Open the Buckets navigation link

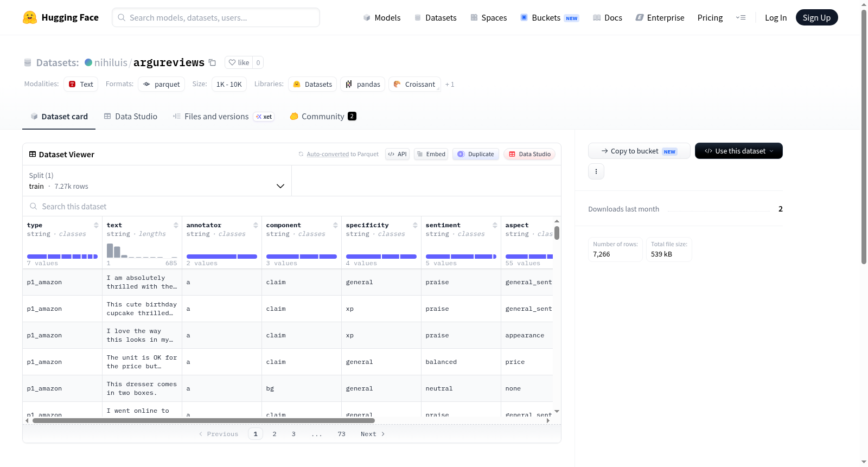[550, 17]
